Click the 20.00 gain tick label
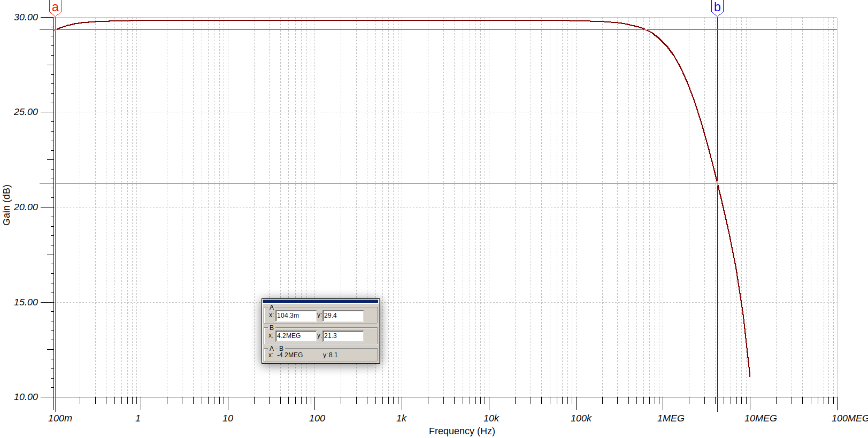The width and height of the screenshot is (868, 438). (26, 207)
